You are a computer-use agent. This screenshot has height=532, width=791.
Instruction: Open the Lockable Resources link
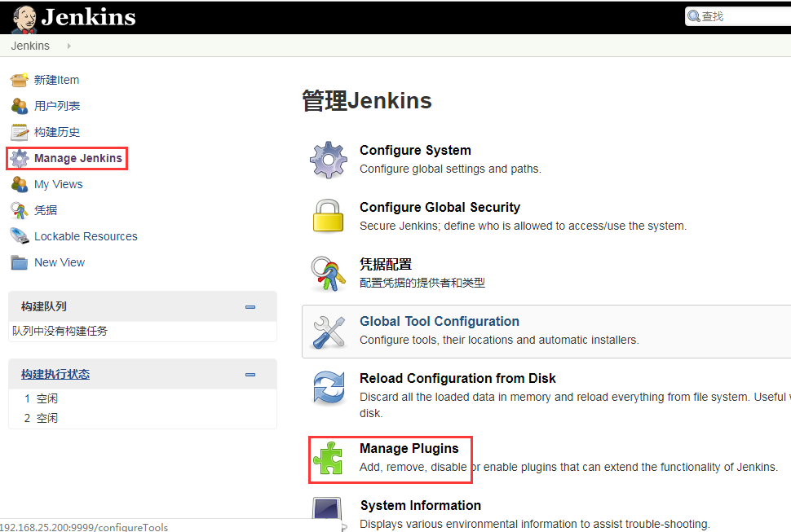coord(86,236)
